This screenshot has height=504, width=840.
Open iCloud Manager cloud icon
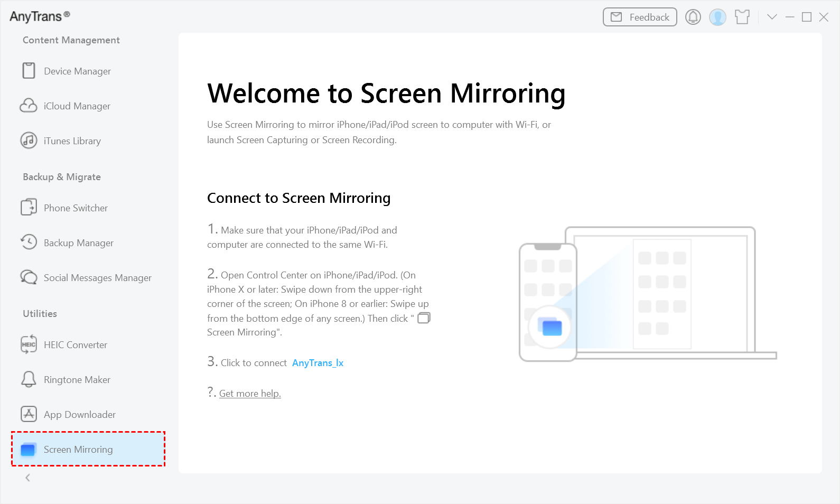pos(29,106)
